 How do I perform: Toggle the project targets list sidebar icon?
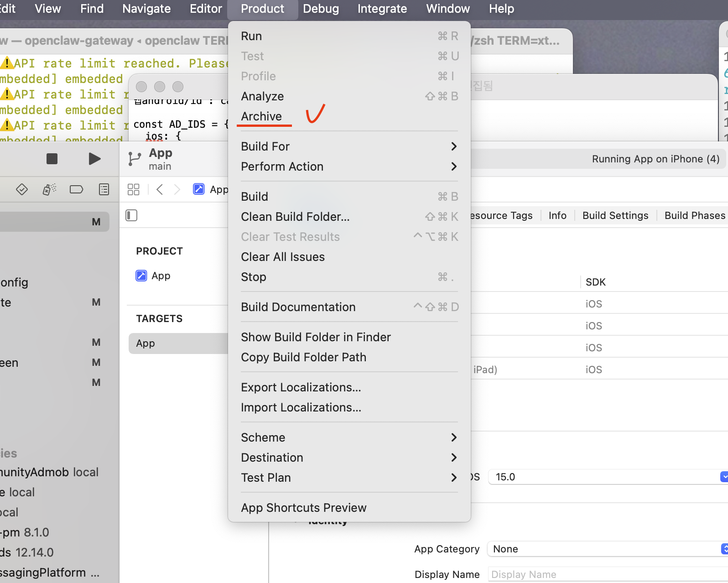pyautogui.click(x=131, y=215)
